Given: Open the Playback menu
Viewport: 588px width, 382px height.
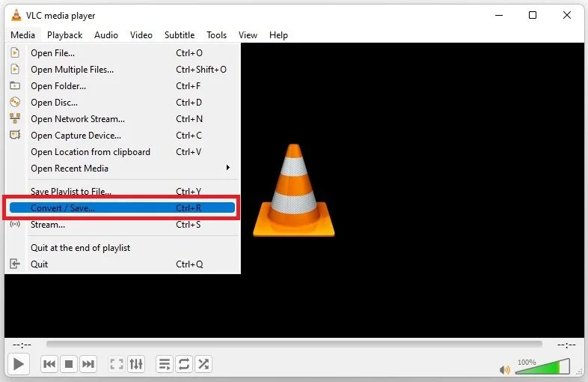Looking at the screenshot, I should coord(64,35).
